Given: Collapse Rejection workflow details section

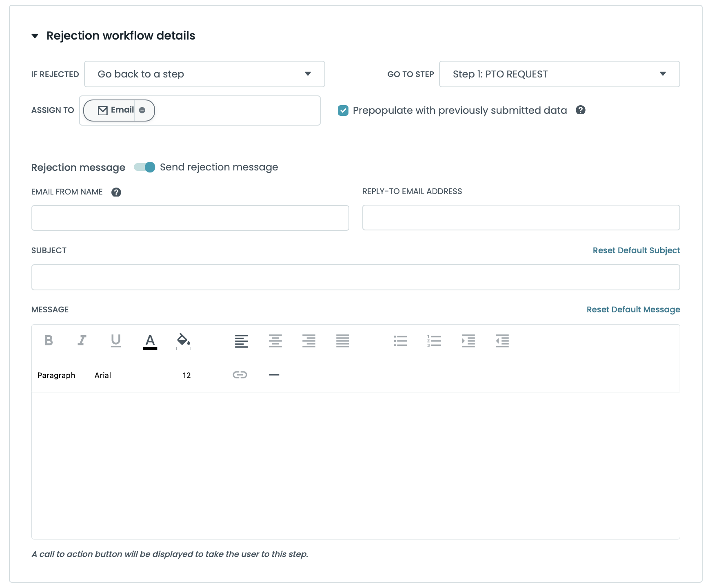Looking at the screenshot, I should tap(35, 36).
